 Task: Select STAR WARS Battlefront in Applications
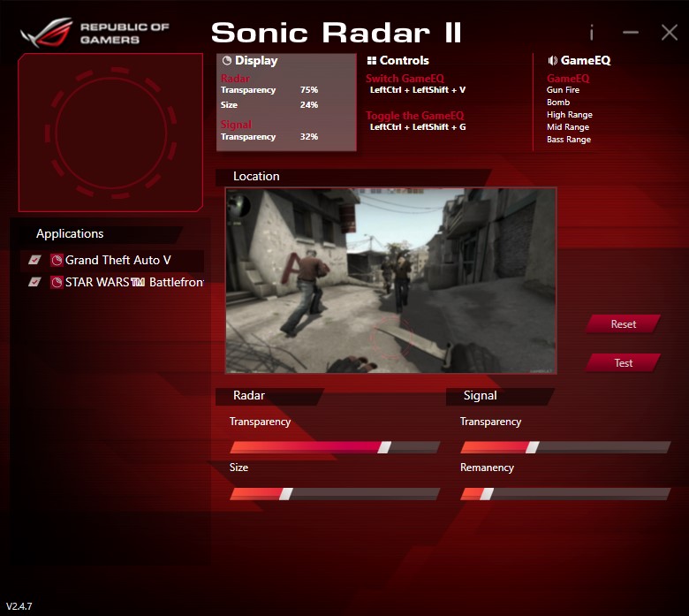(112, 282)
